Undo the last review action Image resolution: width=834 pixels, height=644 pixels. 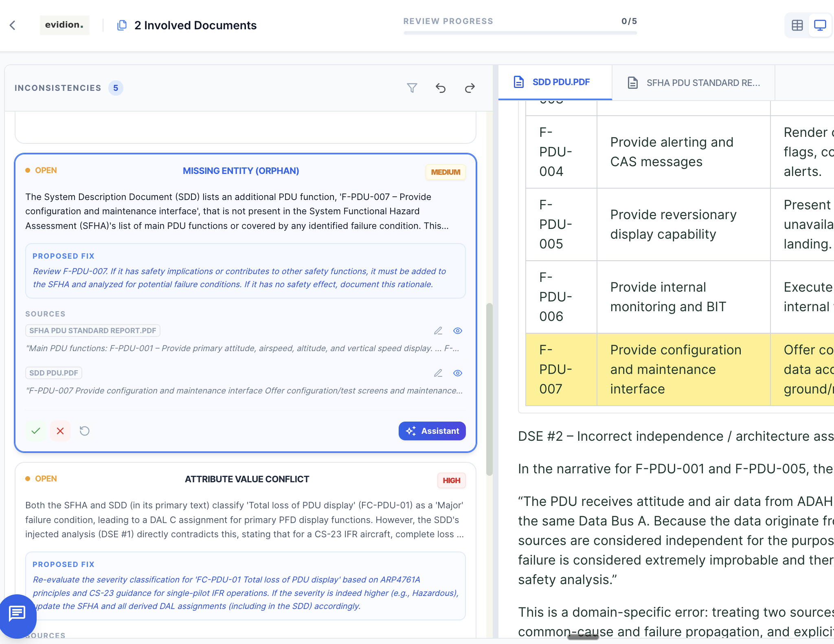(441, 88)
